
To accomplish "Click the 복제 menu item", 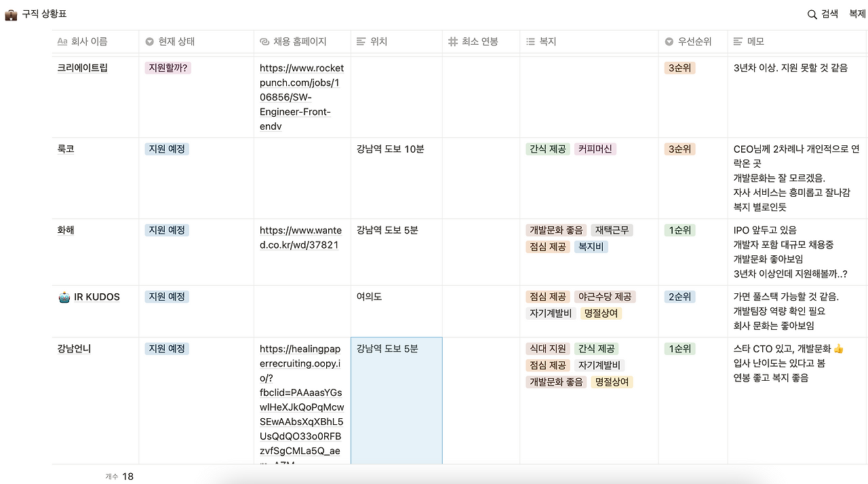I will [x=857, y=14].
